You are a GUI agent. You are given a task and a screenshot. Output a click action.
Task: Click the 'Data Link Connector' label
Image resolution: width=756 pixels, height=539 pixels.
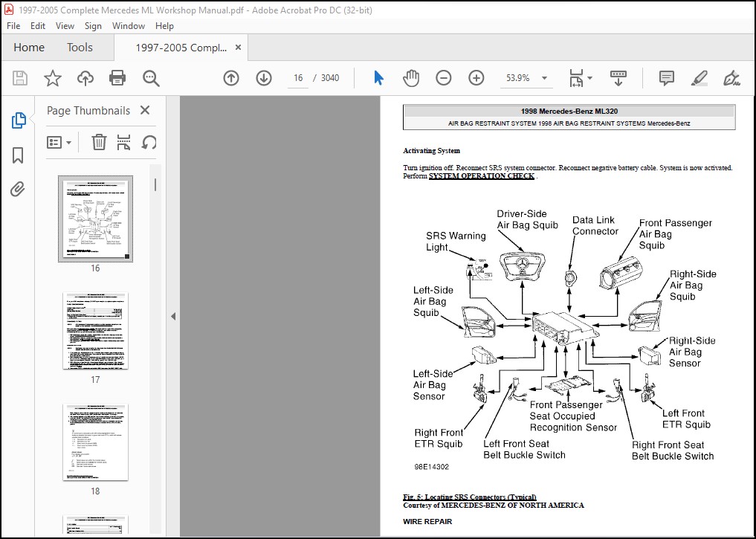pyautogui.click(x=595, y=225)
